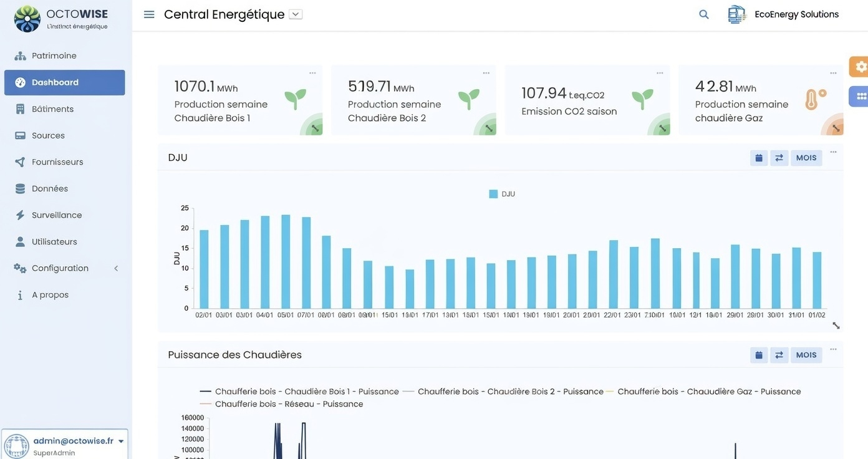This screenshot has height=459, width=868.
Task: Open the search icon in the top bar
Action: [703, 13]
